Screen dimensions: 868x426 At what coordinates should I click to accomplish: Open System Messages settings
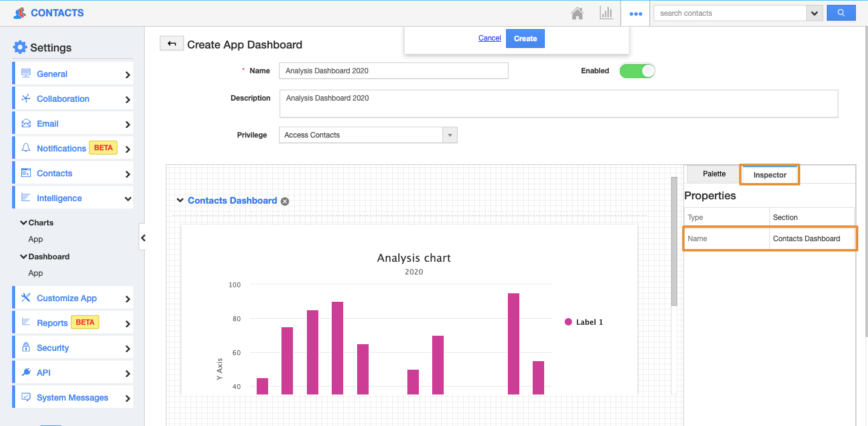[x=73, y=398]
